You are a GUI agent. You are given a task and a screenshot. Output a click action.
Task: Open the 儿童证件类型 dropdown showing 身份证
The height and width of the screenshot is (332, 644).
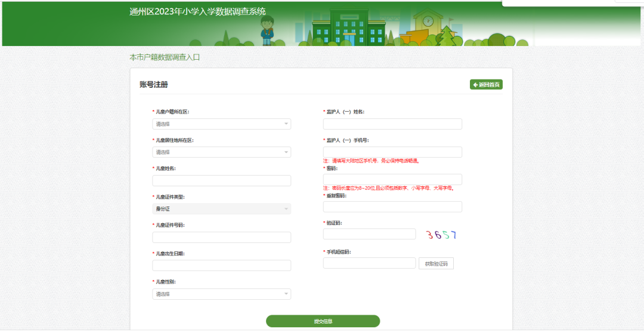pyautogui.click(x=221, y=209)
